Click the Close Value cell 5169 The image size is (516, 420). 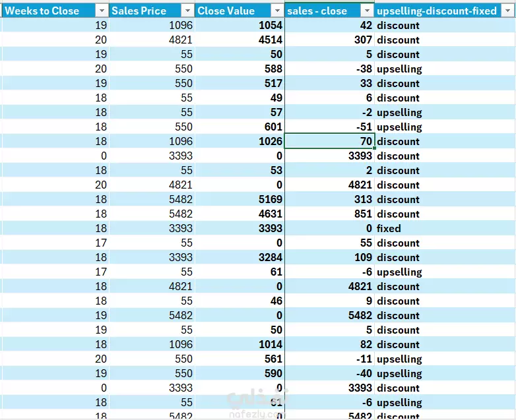click(240, 199)
